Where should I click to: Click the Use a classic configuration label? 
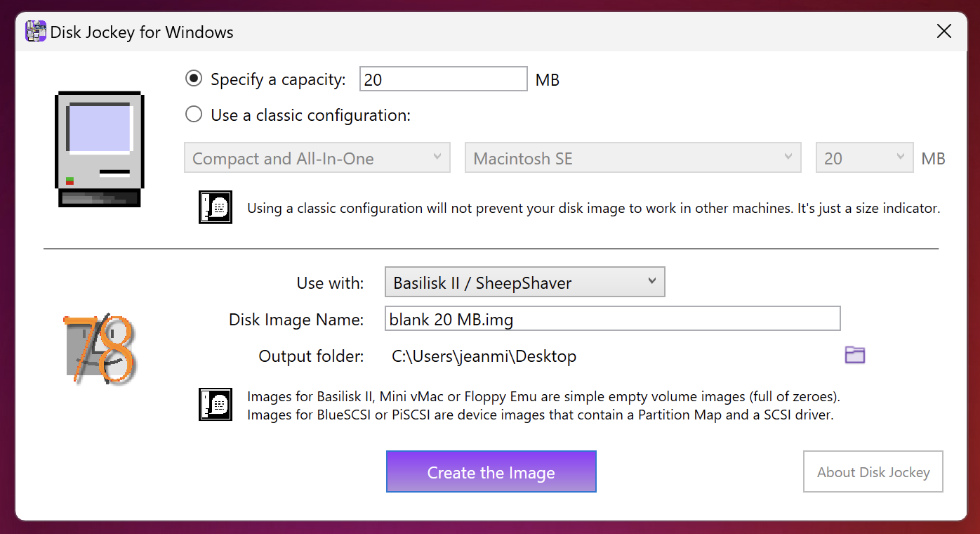click(310, 115)
